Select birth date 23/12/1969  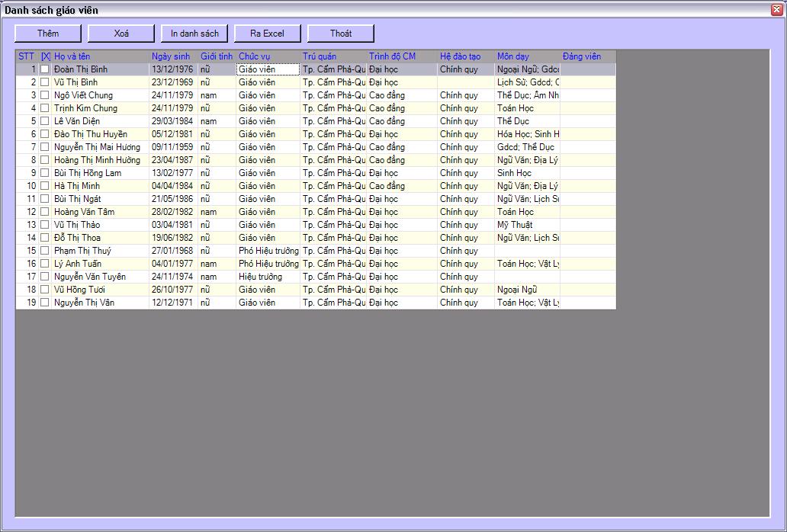click(x=174, y=82)
